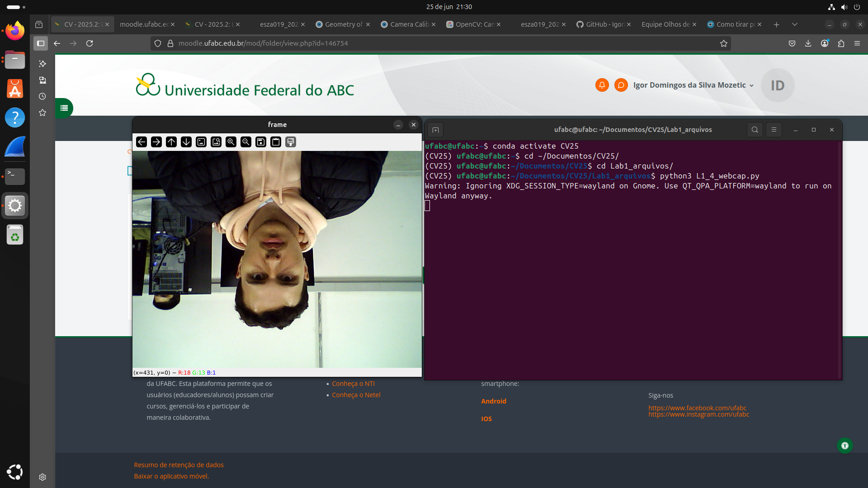This screenshot has height=488, width=868.
Task: Open Firefox downloads panel
Action: [808, 43]
